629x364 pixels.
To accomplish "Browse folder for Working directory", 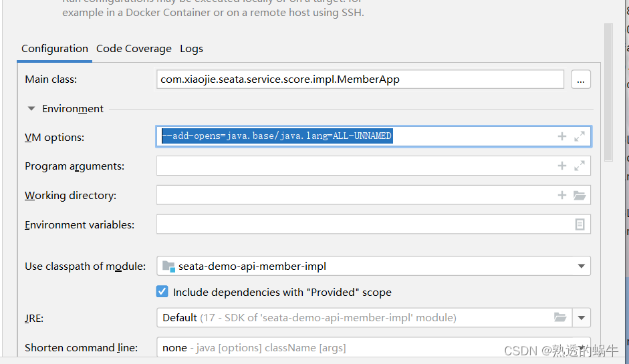I will pos(580,195).
